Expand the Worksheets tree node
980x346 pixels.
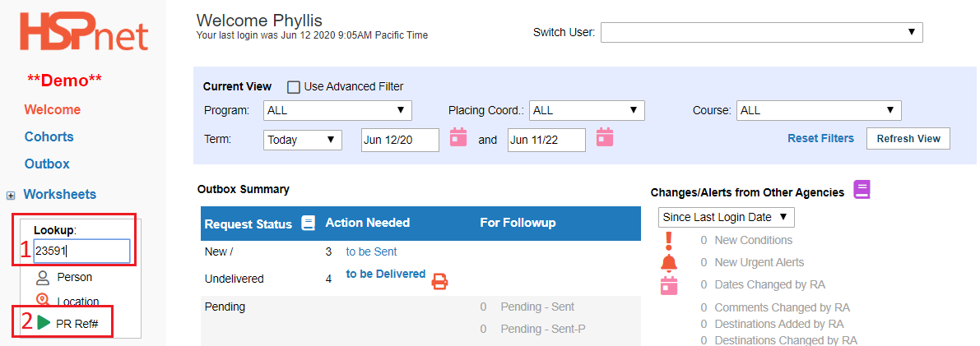point(10,195)
